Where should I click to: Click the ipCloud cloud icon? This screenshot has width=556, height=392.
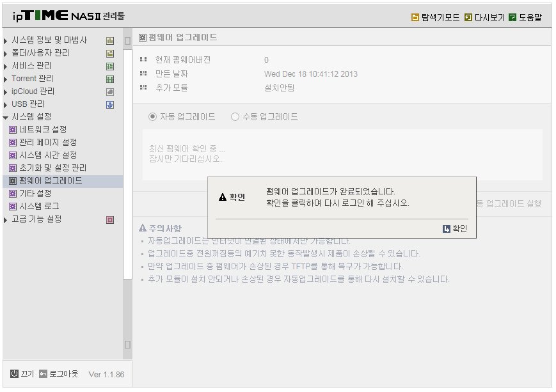[x=110, y=92]
